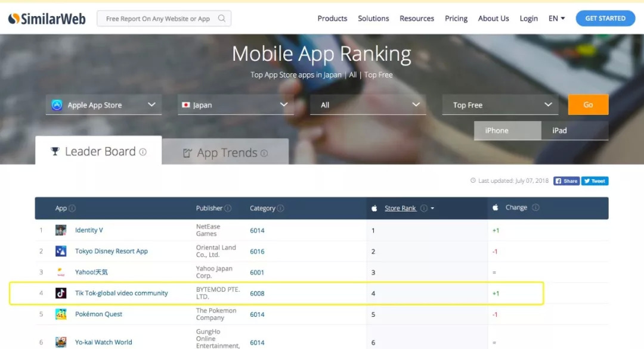Open the EN language selector

click(556, 18)
